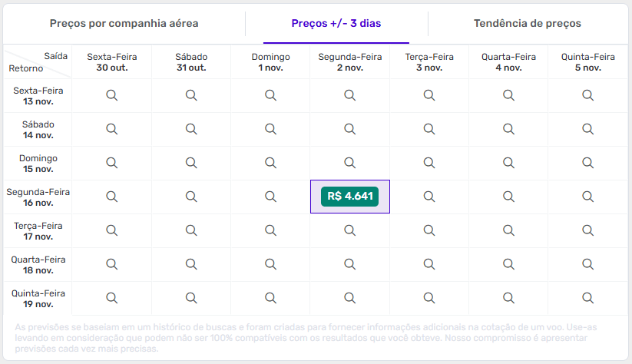
Task: Search price for 2 nov. departure, 13 nov. return
Action: pyautogui.click(x=349, y=95)
